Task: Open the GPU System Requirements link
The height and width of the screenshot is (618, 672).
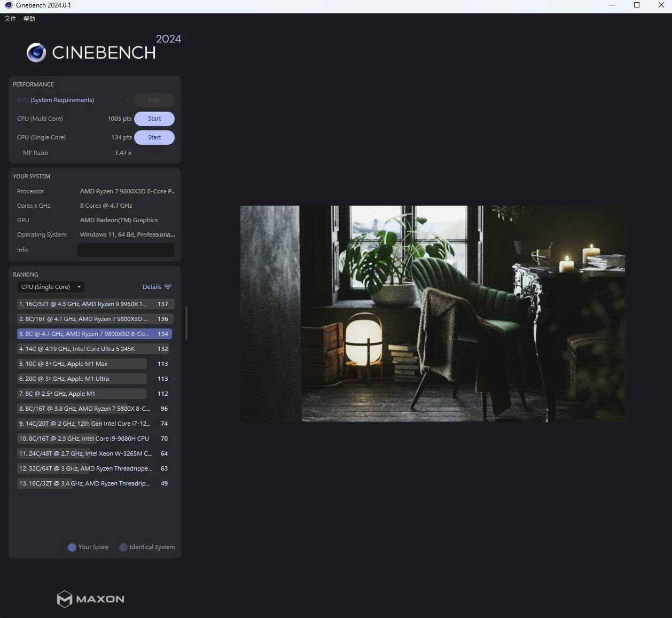Action: coord(62,100)
